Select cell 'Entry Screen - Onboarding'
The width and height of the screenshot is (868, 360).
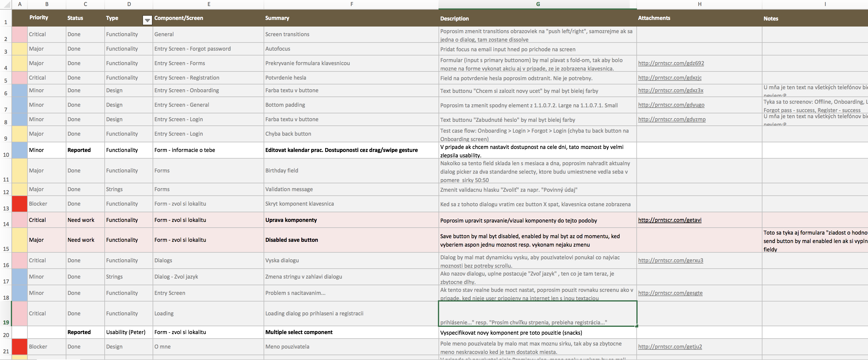[208, 90]
